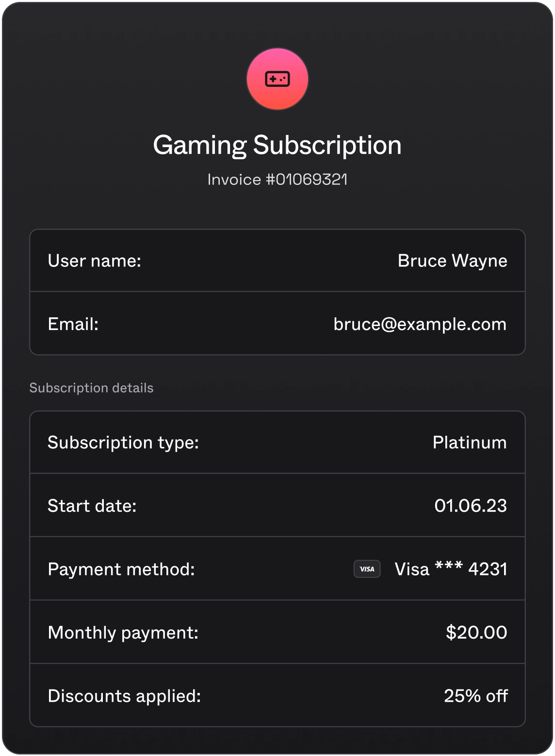
Task: Click the pink game controller icon
Action: 277,79
